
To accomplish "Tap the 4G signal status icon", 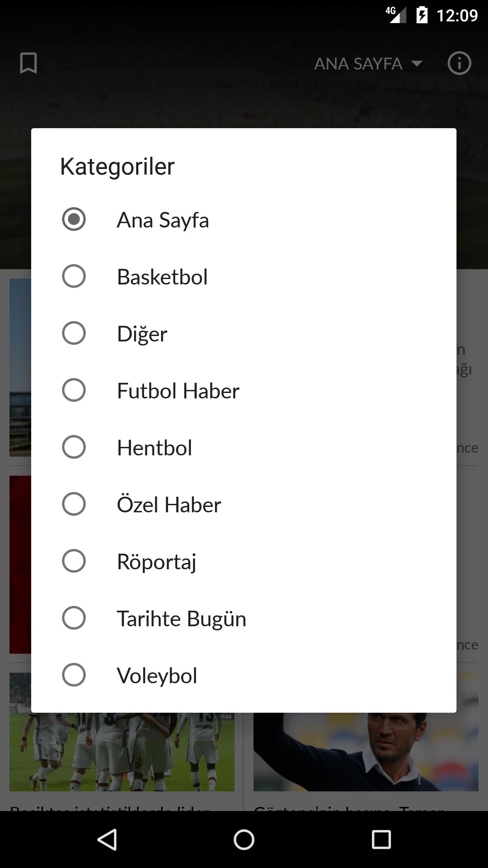I will [x=396, y=15].
